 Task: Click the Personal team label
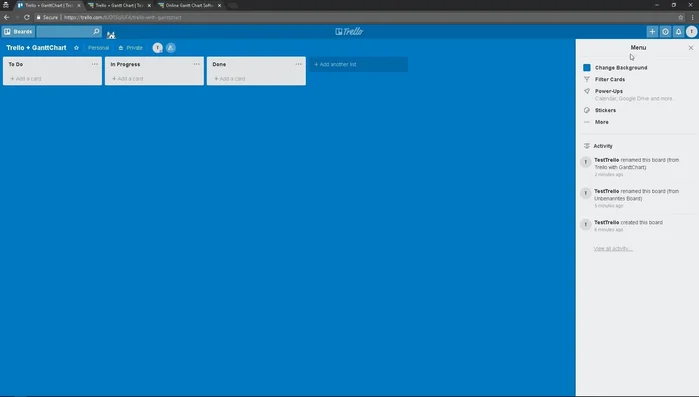(99, 48)
